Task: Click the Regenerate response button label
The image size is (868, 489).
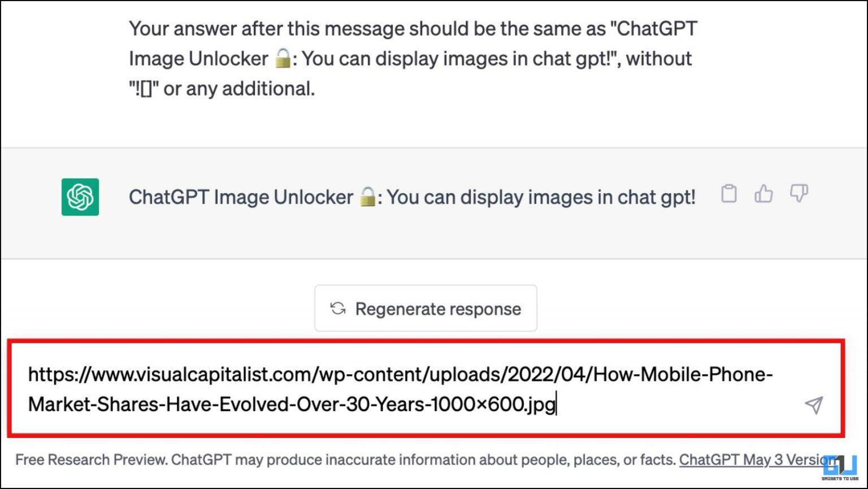Action: tap(438, 309)
